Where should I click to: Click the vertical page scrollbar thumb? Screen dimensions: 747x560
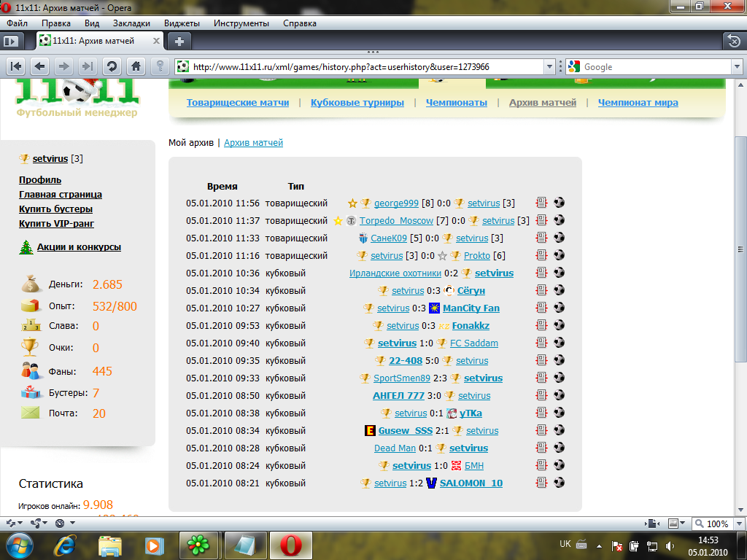click(740, 248)
